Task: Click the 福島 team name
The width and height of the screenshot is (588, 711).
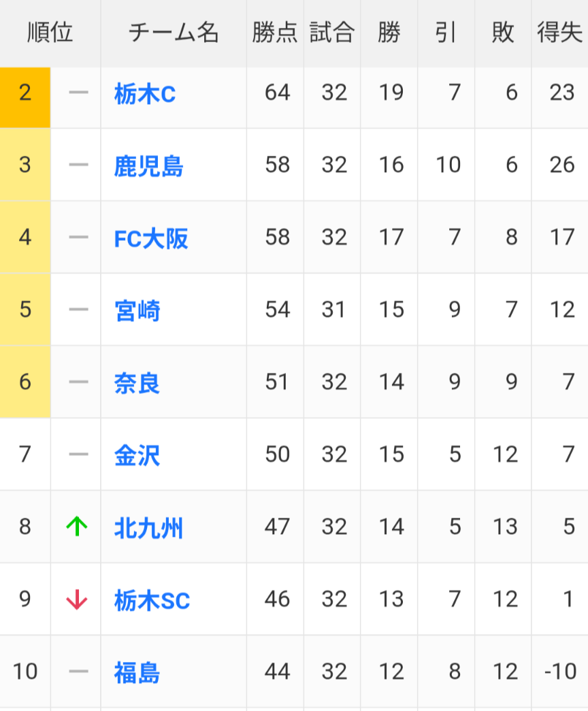Action: (x=137, y=673)
